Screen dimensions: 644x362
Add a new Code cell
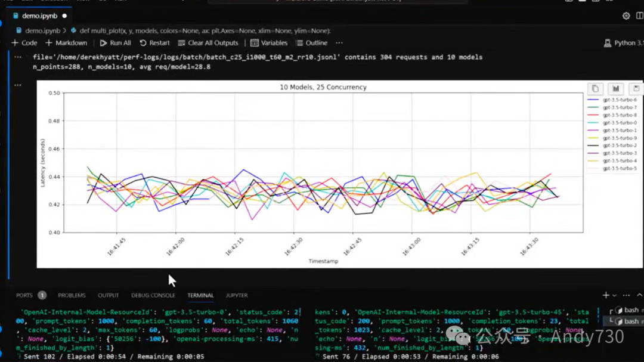(x=24, y=43)
